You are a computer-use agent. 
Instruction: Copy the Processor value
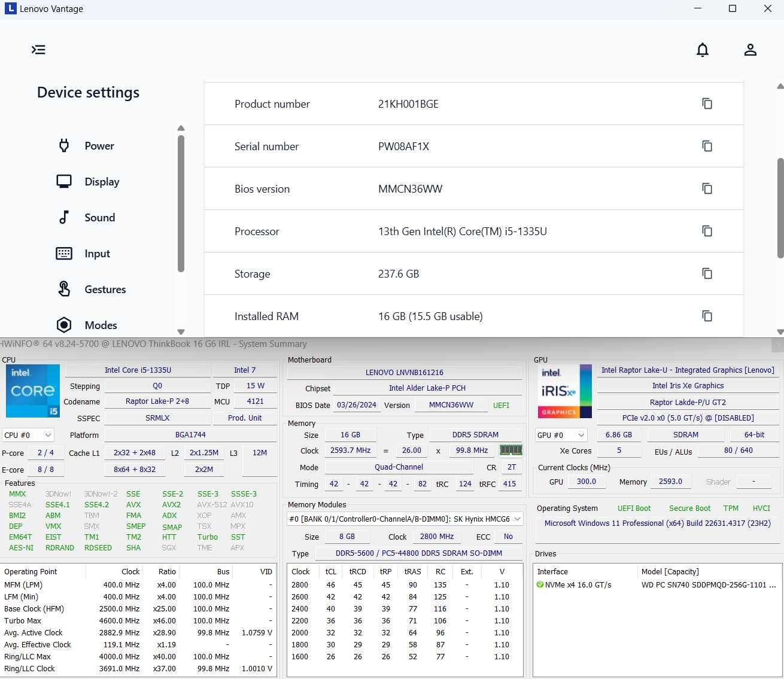point(707,231)
